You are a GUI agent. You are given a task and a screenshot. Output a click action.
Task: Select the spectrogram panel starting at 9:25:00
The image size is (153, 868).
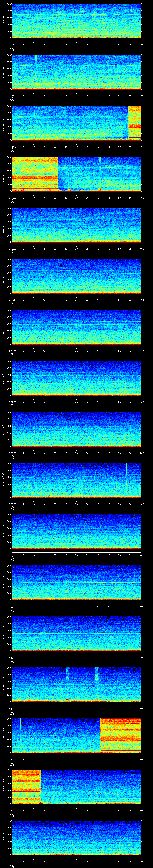tap(77, 583)
